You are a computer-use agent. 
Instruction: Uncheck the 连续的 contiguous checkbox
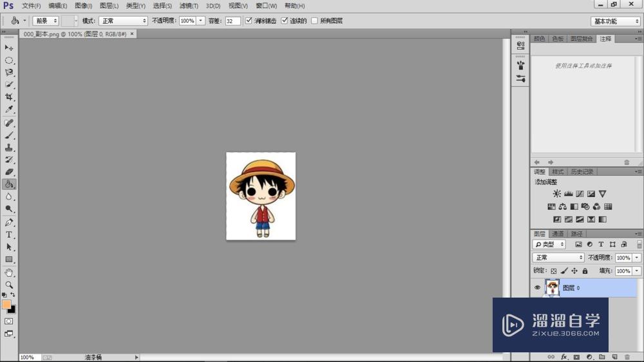pyautogui.click(x=284, y=21)
